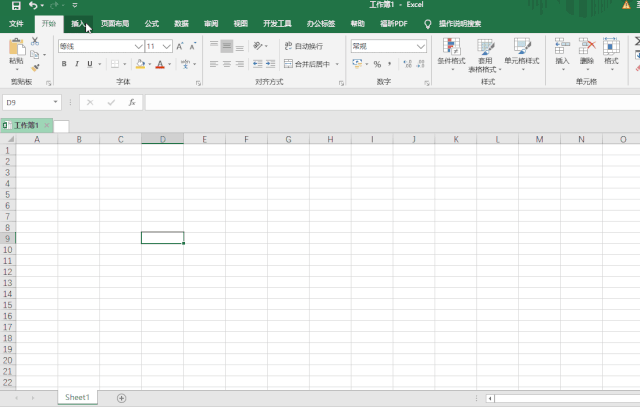Apply percent style to cells
Image resolution: width=640 pixels, height=407 pixels.
[377, 64]
